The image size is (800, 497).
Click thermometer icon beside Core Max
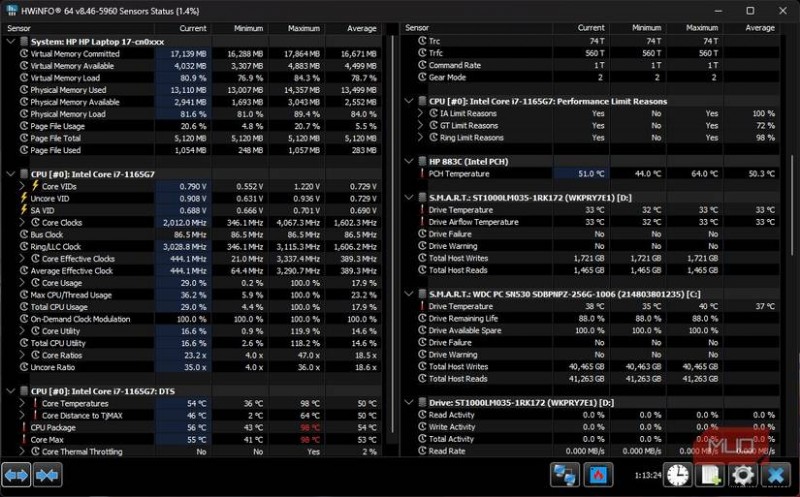tap(23, 439)
